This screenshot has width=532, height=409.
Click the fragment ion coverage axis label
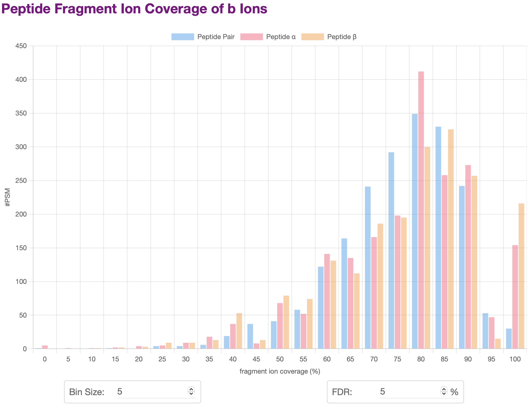280,371
